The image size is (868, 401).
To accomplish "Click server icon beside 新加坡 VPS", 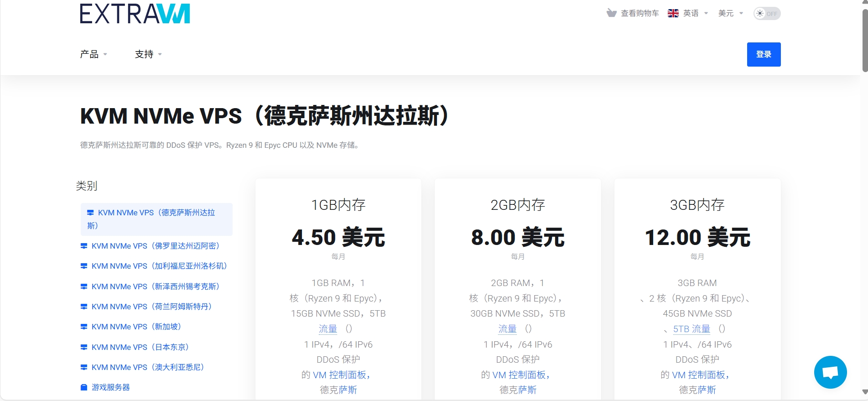I will pos(84,327).
